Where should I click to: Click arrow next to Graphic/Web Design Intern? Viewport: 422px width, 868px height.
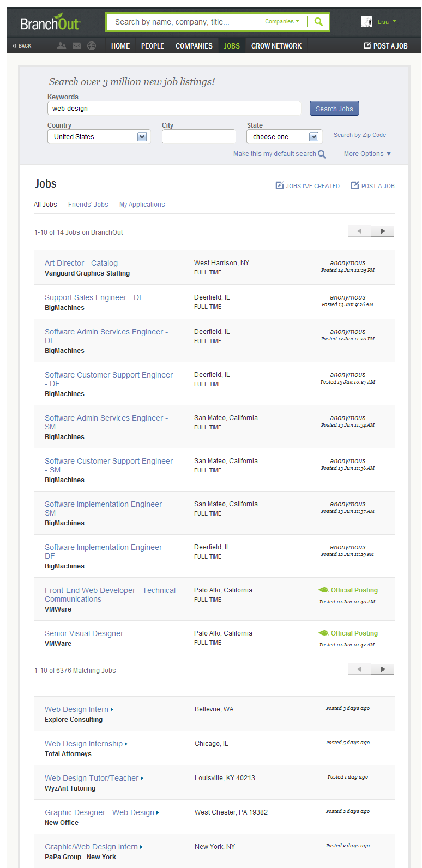pyautogui.click(x=142, y=847)
